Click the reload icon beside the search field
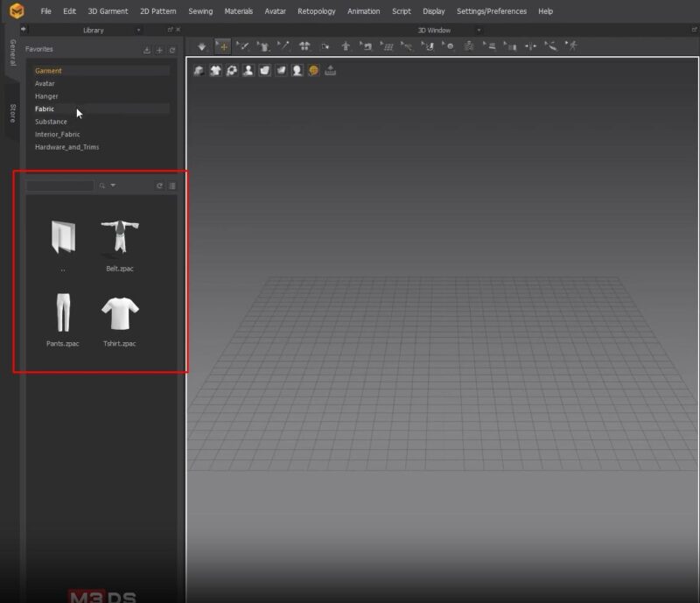700x603 pixels. [x=159, y=186]
